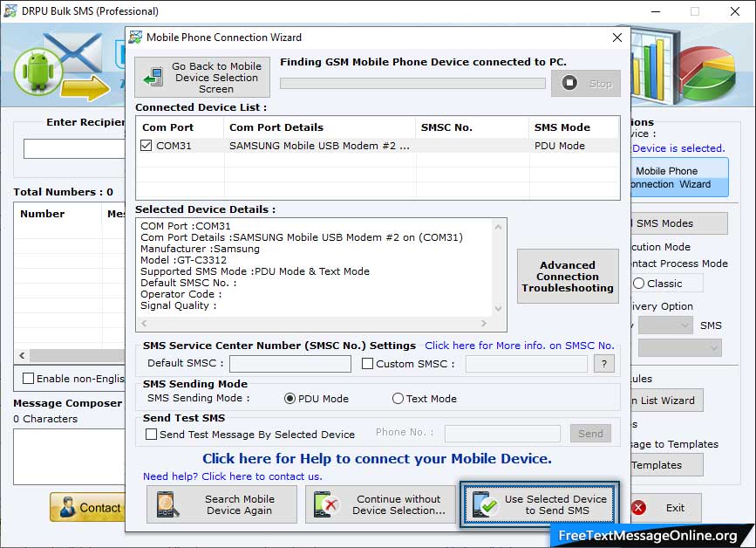Click the Go Back to Mobile Device Selection icon

coord(153,77)
